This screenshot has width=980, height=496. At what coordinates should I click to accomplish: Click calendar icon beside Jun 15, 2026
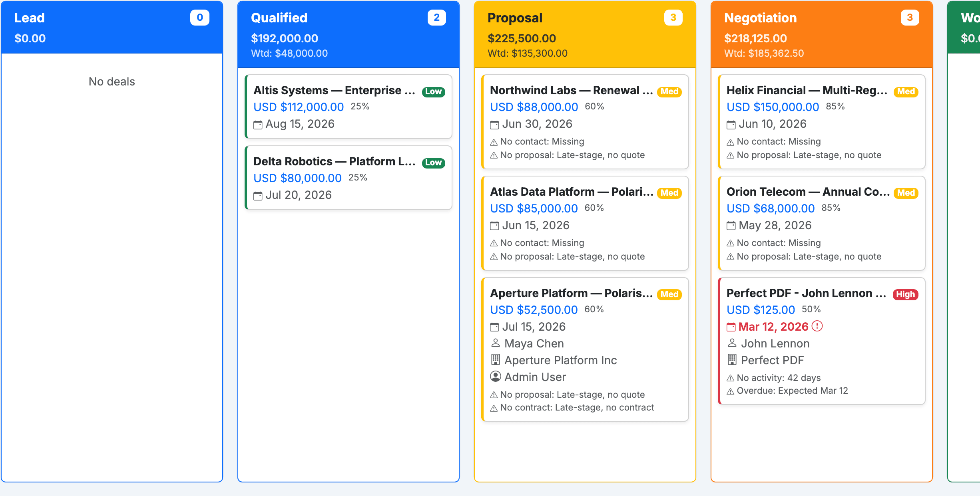pos(495,226)
